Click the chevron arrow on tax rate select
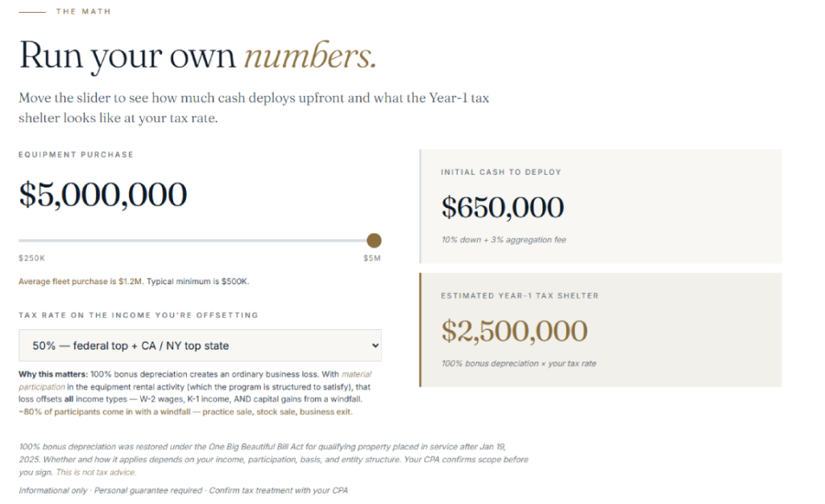Image resolution: width=825 pixels, height=504 pixels. 375,345
